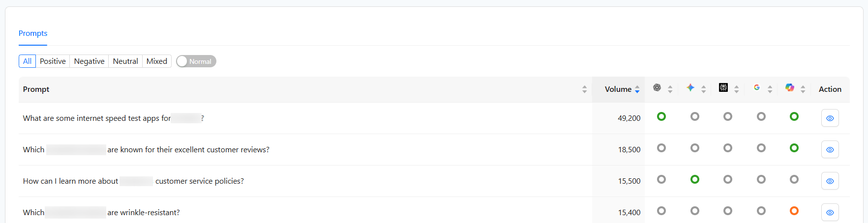
Task: Click the ChatGPT icon in the table header
Action: (657, 88)
